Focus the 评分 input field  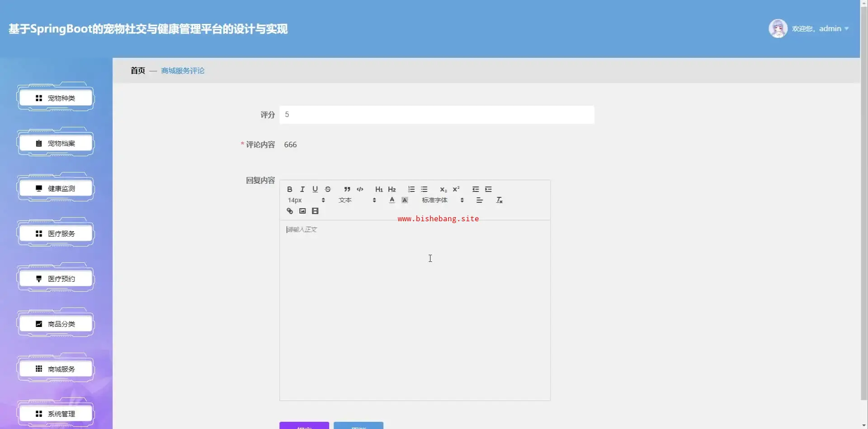[x=437, y=115]
